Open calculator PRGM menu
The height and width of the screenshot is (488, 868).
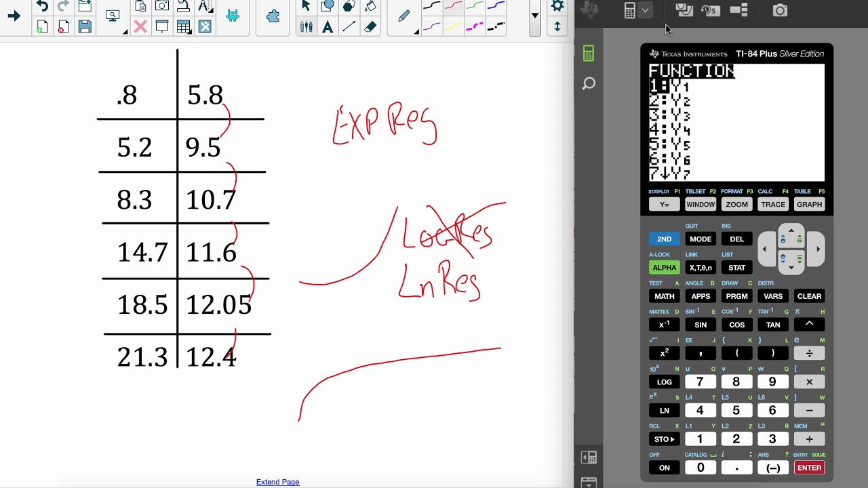coord(736,296)
